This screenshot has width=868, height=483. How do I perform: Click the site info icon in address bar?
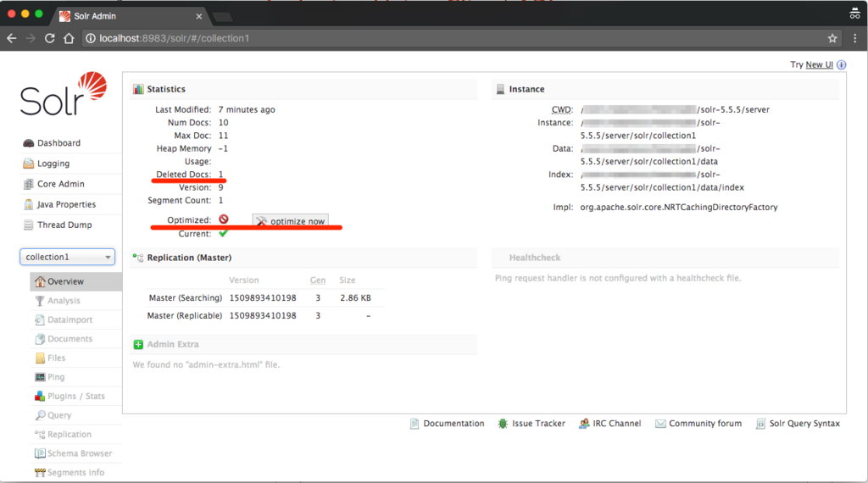(x=91, y=38)
